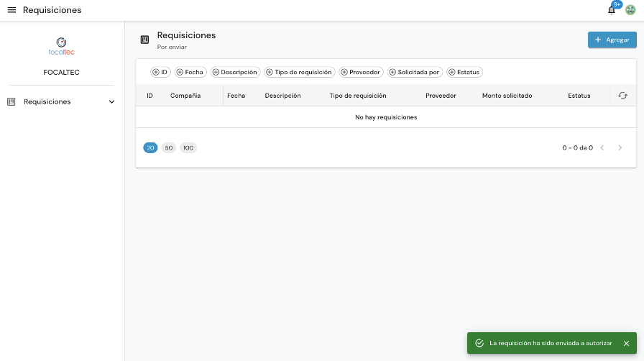Close the success notification toast

[x=626, y=343]
